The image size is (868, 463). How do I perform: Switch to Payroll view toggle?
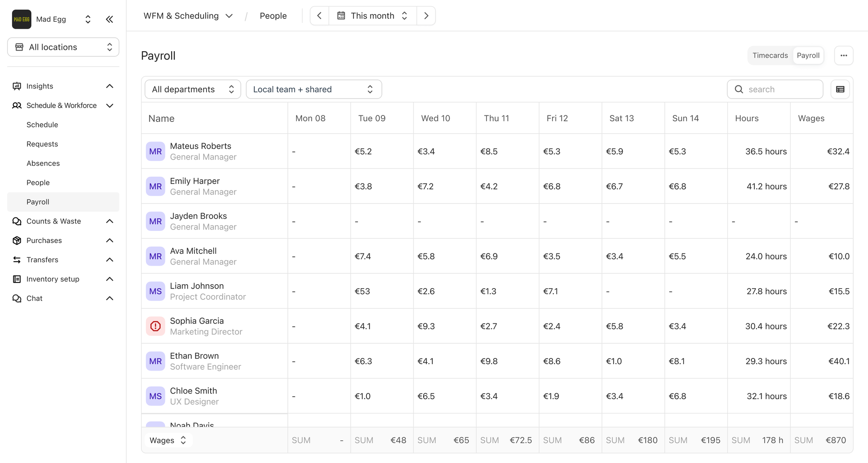[808, 56]
